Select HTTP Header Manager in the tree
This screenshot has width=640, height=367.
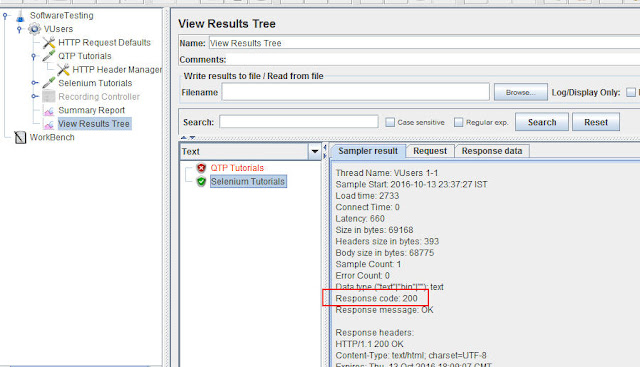[x=117, y=70]
